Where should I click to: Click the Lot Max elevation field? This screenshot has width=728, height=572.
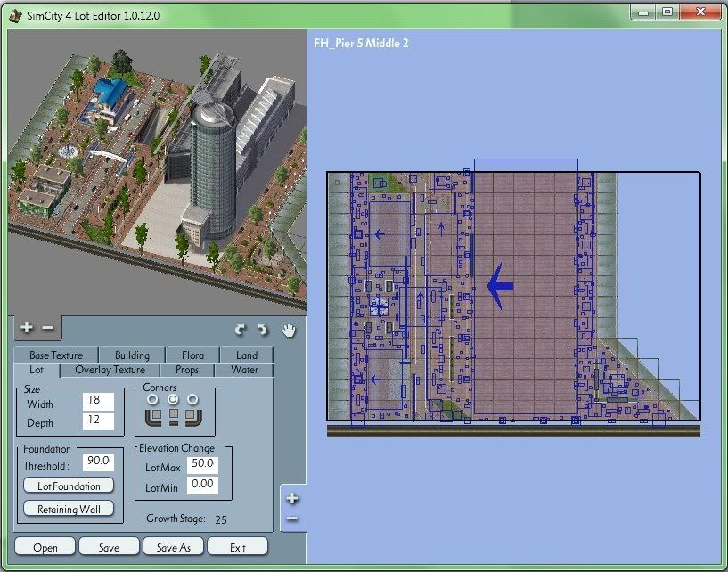[203, 465]
